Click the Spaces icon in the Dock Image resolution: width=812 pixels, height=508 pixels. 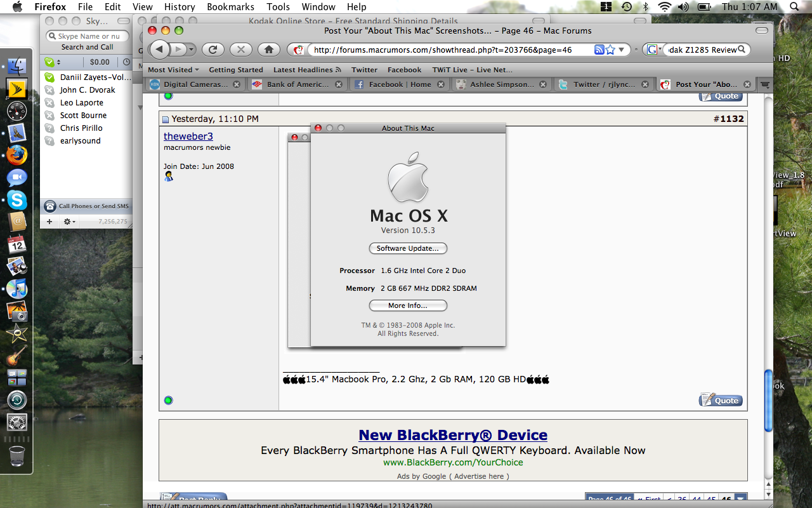(17, 378)
